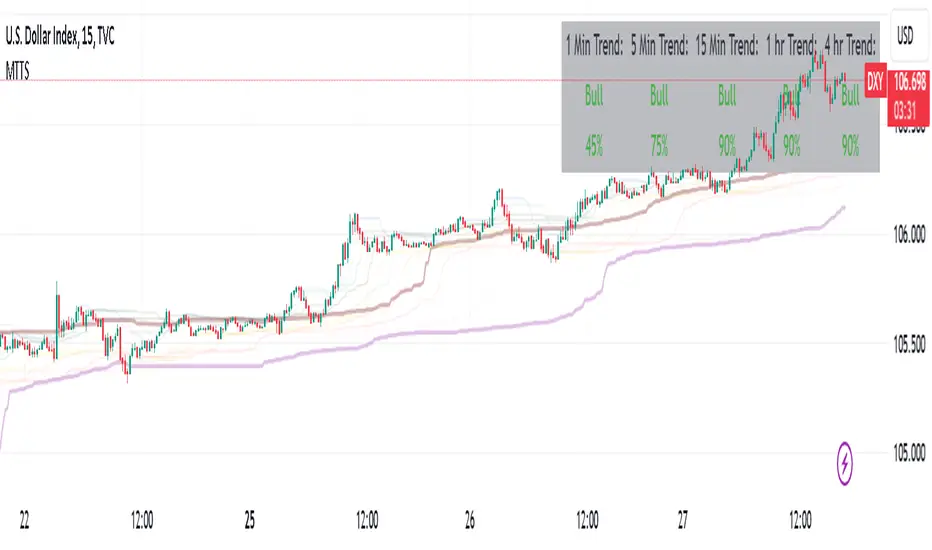Click the Bull value under 1 Min Trend
932x550 pixels.
(594, 97)
